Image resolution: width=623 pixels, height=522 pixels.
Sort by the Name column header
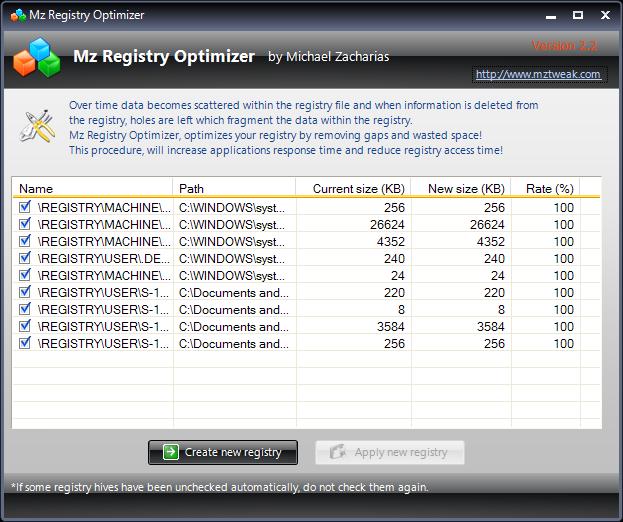[x=93, y=188]
